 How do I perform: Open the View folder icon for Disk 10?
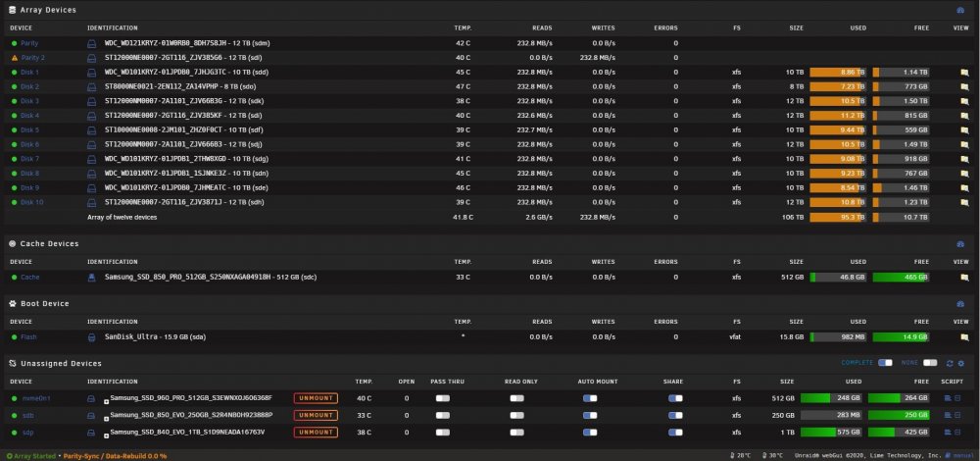coord(964,202)
